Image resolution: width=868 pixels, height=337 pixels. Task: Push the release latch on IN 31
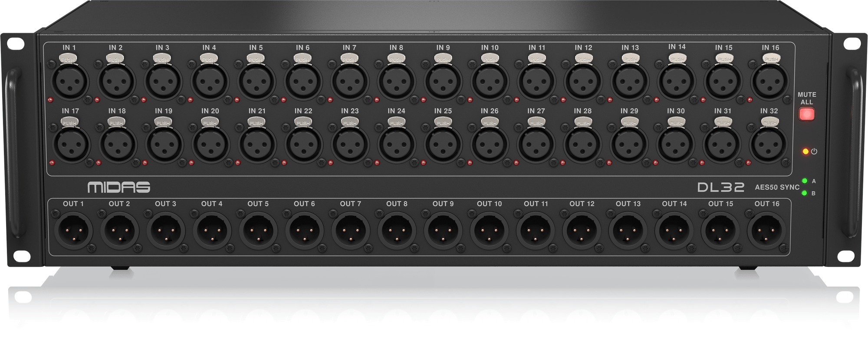pos(723,122)
